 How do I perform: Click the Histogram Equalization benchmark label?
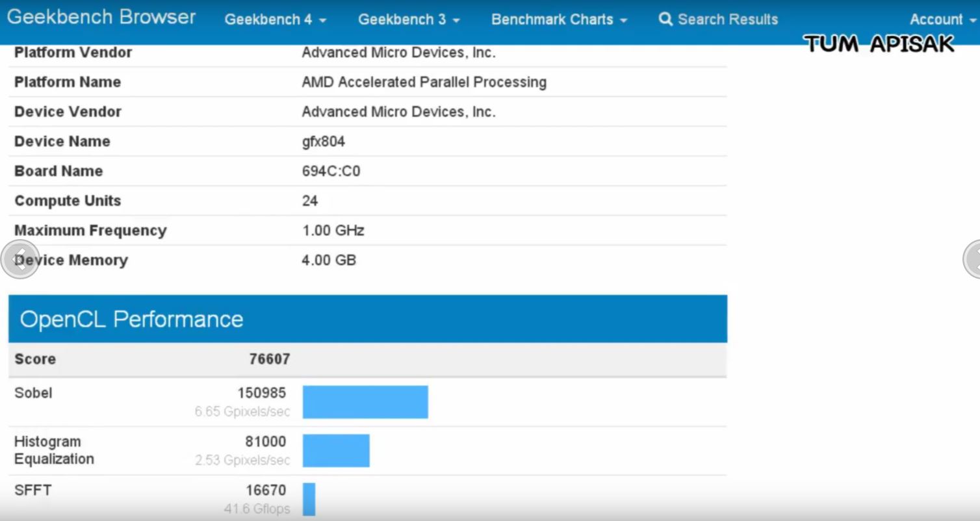click(x=54, y=450)
